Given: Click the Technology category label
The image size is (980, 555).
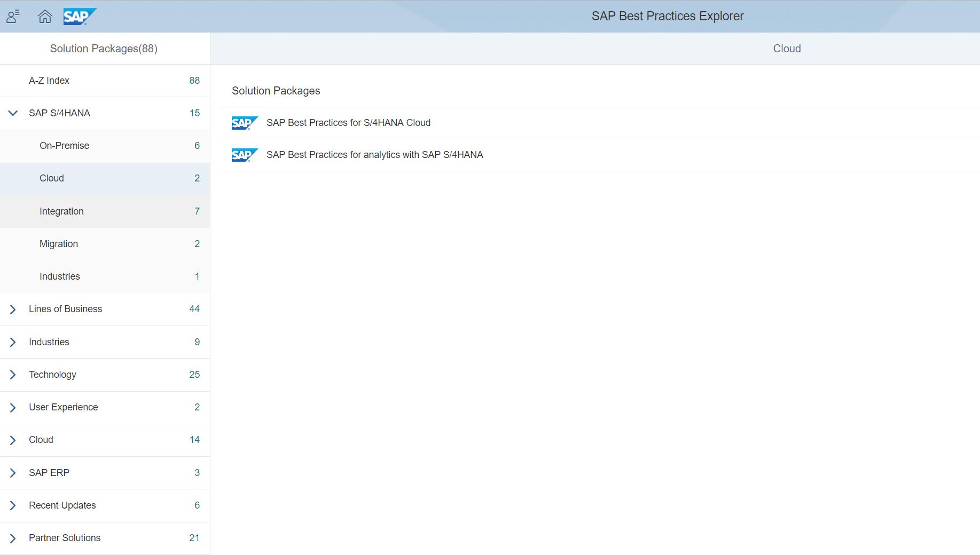Looking at the screenshot, I should point(52,375).
